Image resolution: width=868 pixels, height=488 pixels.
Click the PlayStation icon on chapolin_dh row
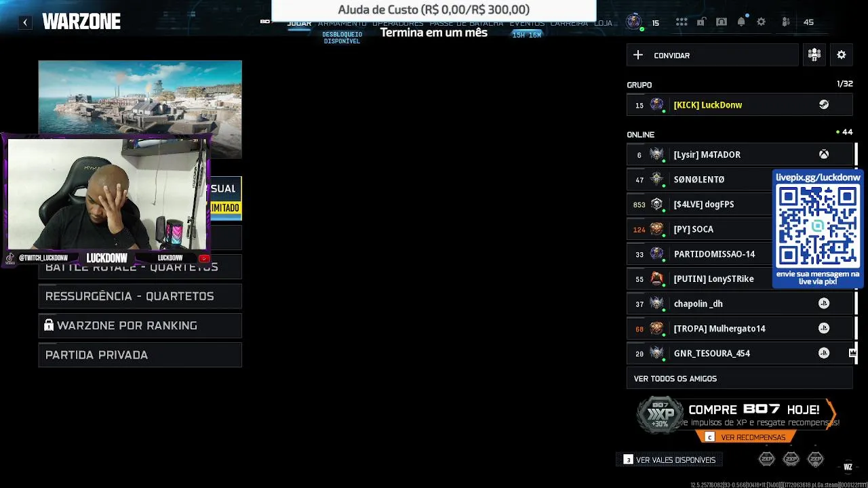[824, 304]
